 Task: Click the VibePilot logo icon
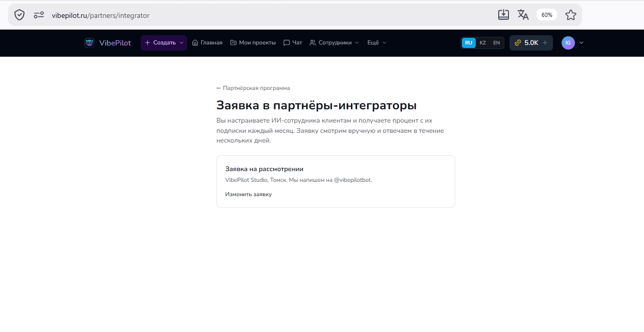coord(90,43)
